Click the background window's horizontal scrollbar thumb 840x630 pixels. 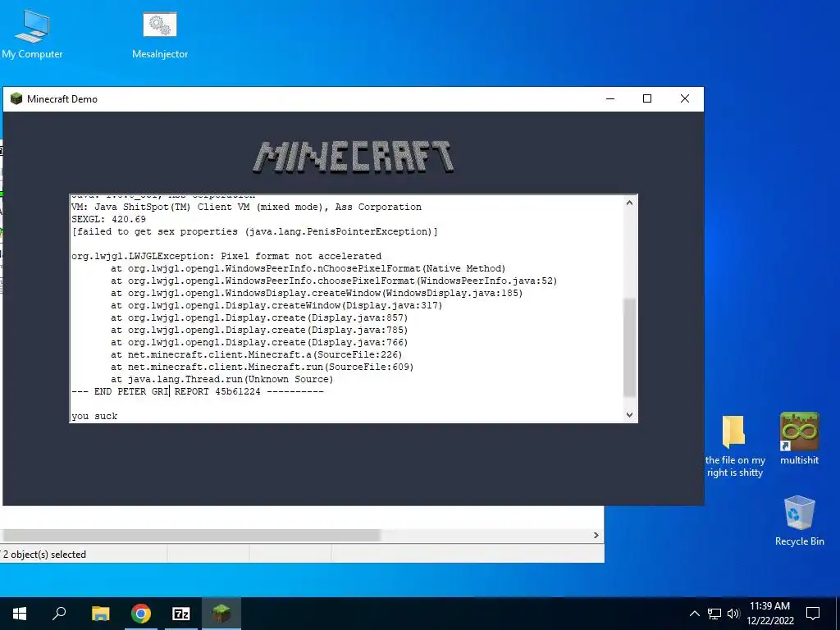pos(191,535)
